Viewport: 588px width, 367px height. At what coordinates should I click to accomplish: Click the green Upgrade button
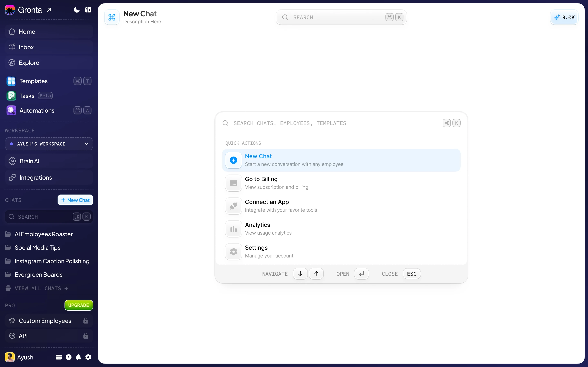(x=79, y=305)
